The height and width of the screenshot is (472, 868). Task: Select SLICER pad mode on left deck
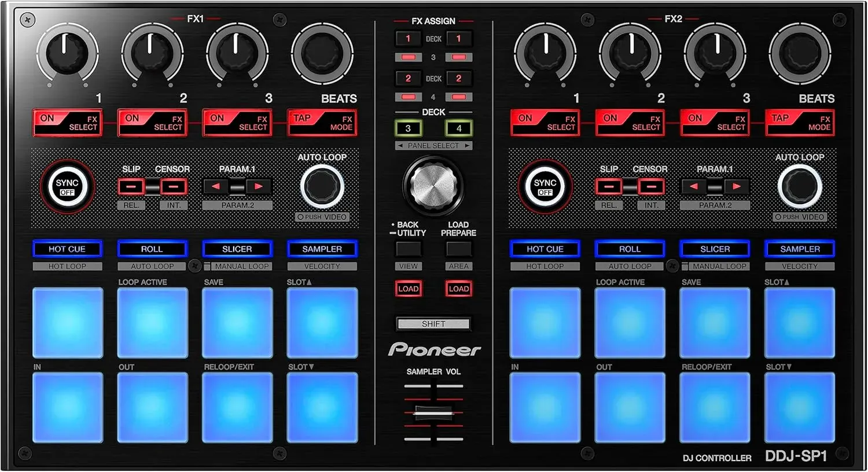pos(237,249)
